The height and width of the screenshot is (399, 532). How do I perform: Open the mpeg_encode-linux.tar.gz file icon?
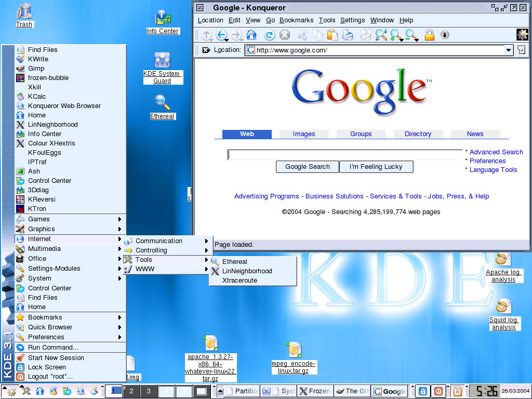point(294,358)
